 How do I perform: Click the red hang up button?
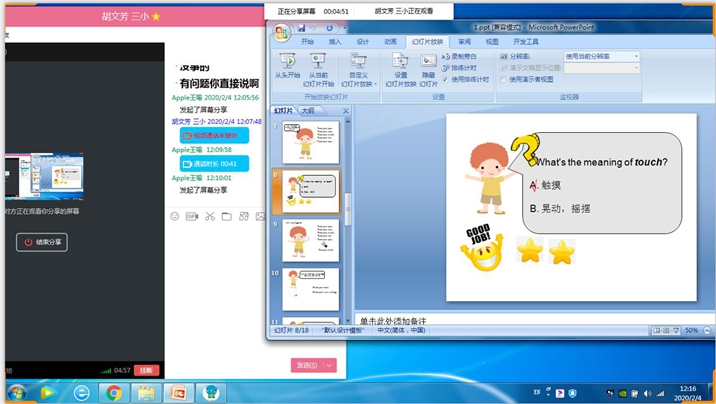click(x=147, y=370)
